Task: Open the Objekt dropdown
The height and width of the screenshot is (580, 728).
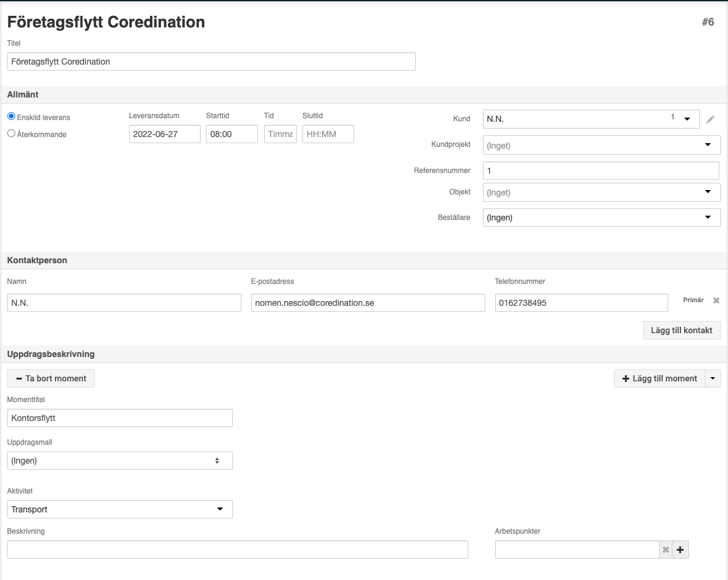Action: [602, 192]
